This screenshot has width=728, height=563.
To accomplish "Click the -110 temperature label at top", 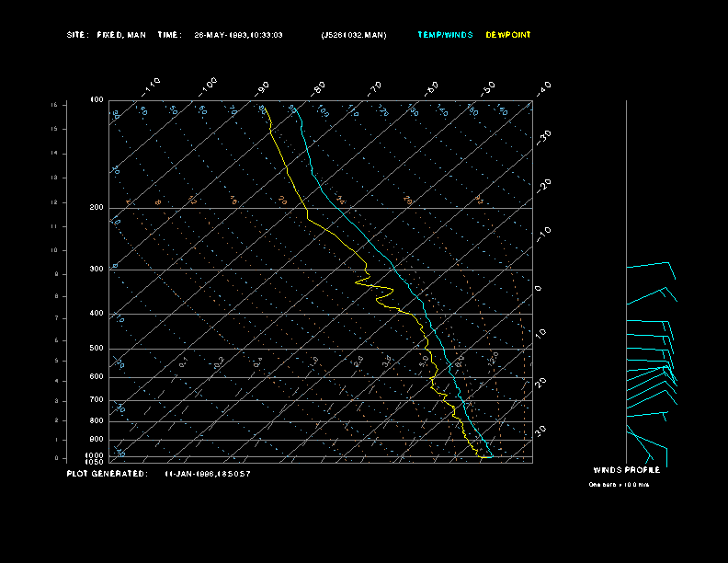I will coord(153,85).
